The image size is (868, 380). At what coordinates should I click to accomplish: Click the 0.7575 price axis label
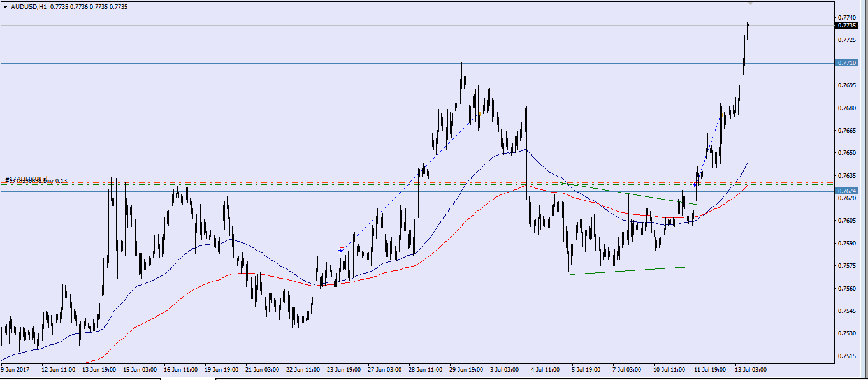click(x=846, y=266)
